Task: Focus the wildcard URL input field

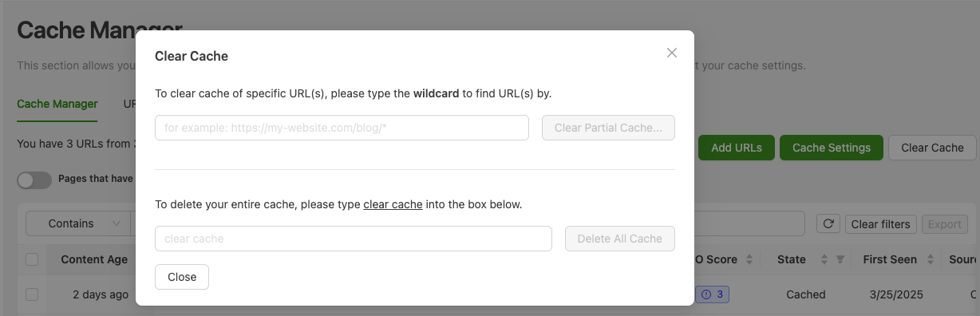Action: tap(342, 128)
